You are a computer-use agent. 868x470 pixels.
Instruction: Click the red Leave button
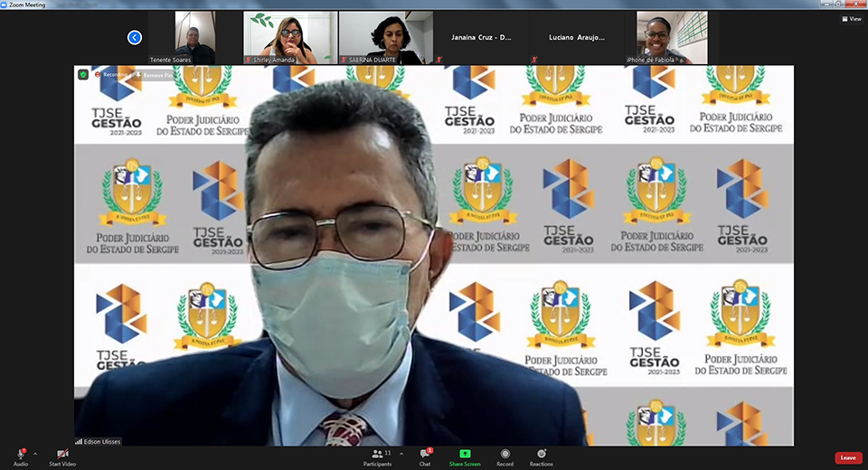click(847, 457)
